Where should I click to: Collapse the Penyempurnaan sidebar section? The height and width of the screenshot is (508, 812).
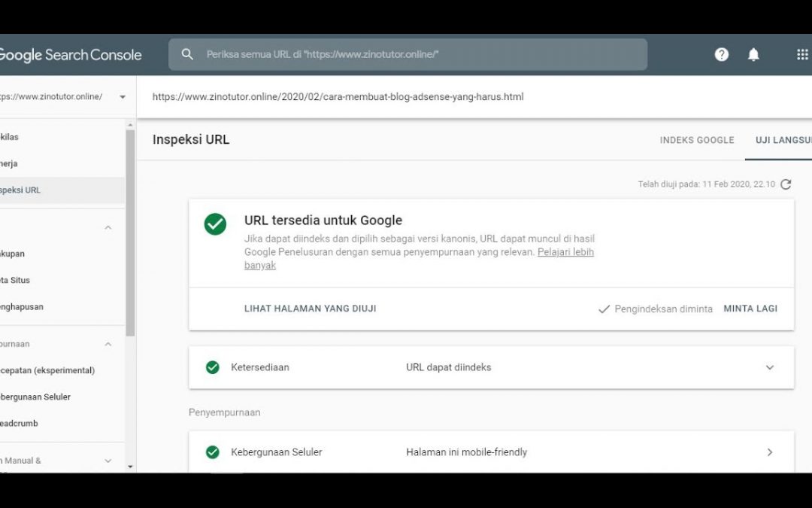(108, 344)
